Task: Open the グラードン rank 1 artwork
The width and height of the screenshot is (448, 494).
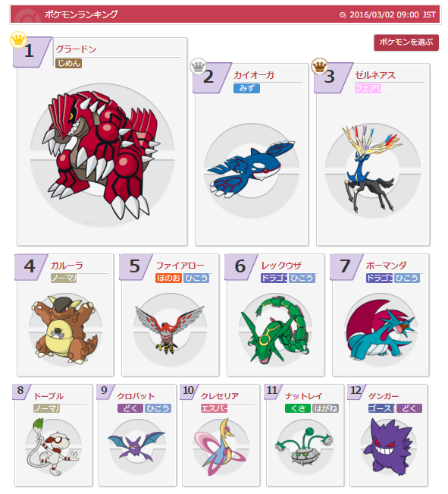Action: pos(102,156)
